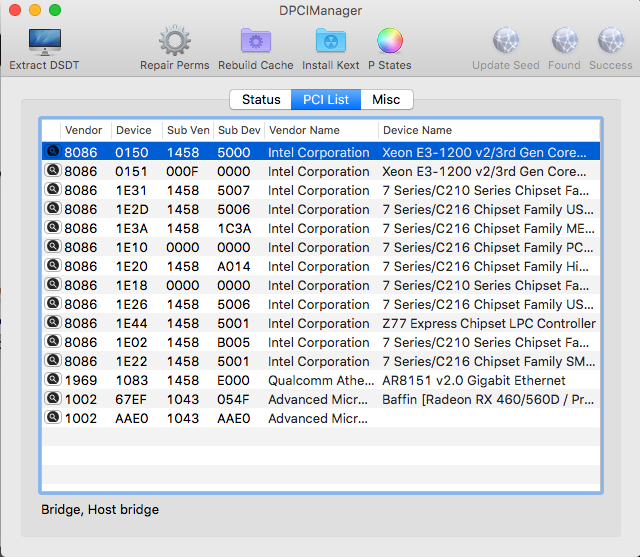The height and width of the screenshot is (557, 640).
Task: Click the Qualcomm Athe... vendor name cell
Action: [x=321, y=380]
